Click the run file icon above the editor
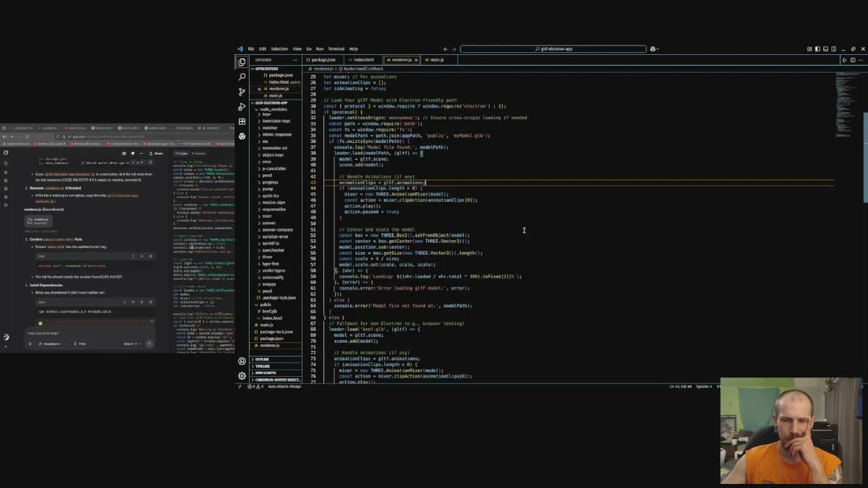Image resolution: width=868 pixels, height=488 pixels. tap(844, 60)
